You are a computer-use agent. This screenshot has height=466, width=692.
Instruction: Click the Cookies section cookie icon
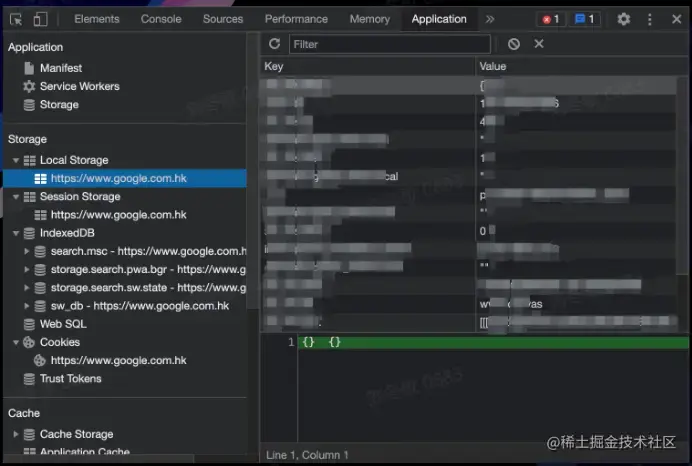point(29,342)
